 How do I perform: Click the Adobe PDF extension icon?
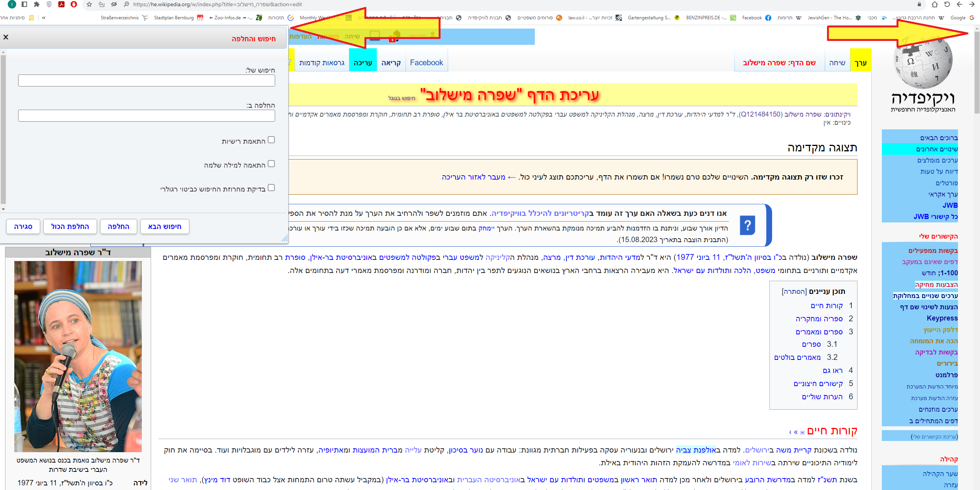61,4
